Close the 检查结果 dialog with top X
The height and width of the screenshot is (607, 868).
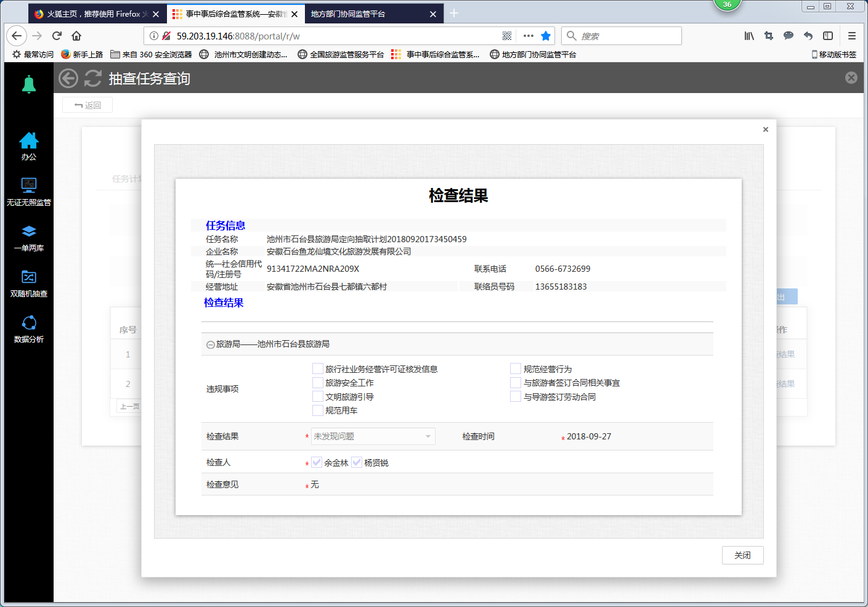766,129
